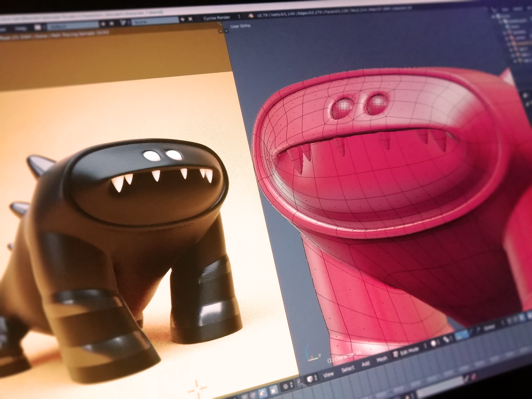Click the Blender logo icon in the info header
Screen dimensions: 532x399
251,16
